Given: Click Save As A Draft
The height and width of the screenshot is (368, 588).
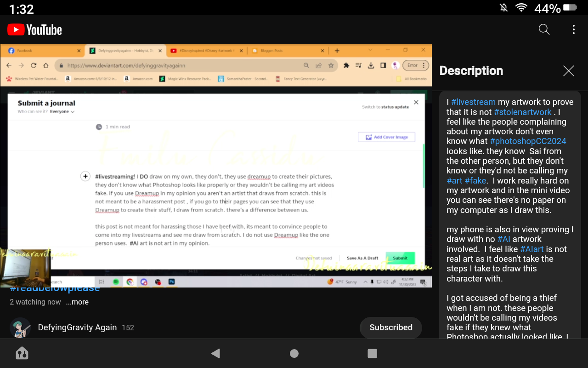Looking at the screenshot, I should point(362,258).
